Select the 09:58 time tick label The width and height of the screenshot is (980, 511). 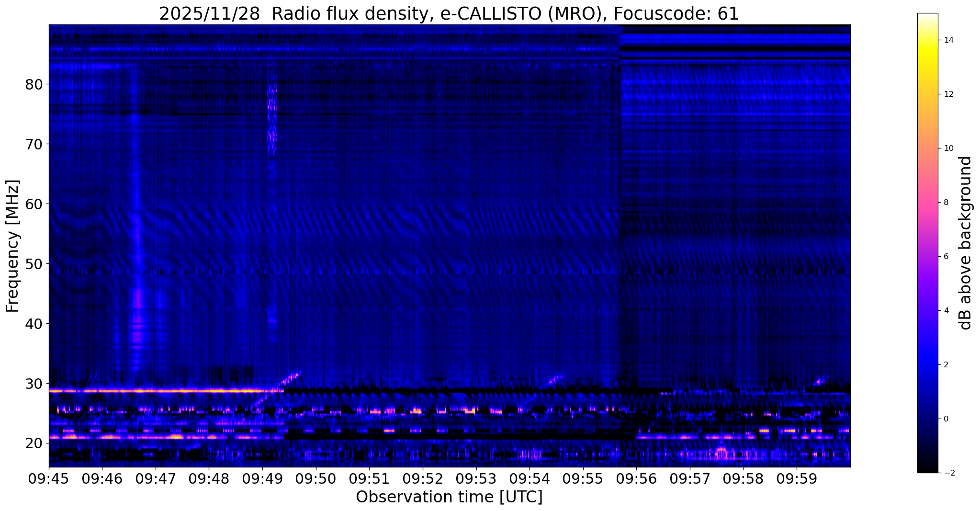743,479
